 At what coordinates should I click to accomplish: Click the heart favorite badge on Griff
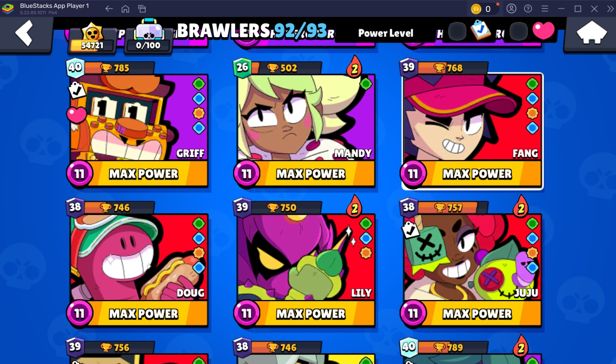click(x=76, y=114)
